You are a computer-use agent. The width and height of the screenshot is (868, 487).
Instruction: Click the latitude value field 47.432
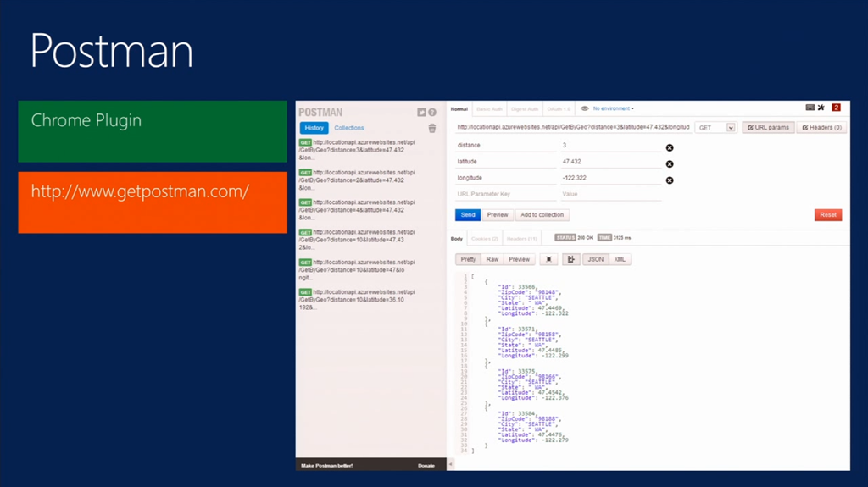point(610,162)
